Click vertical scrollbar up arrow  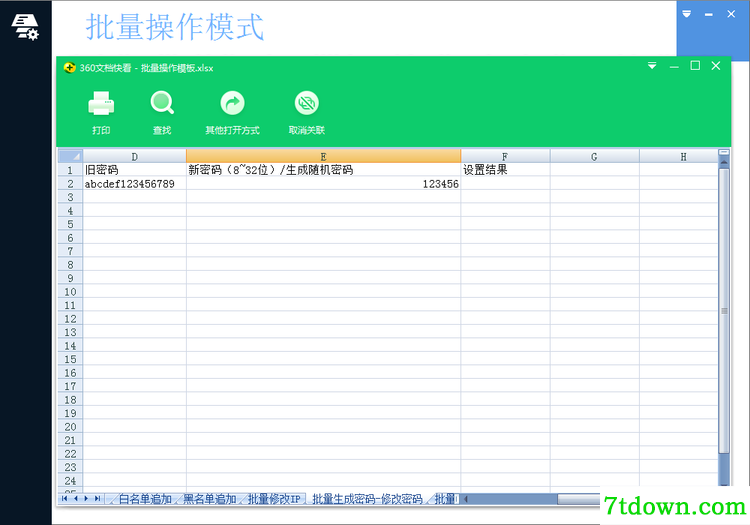click(x=724, y=162)
